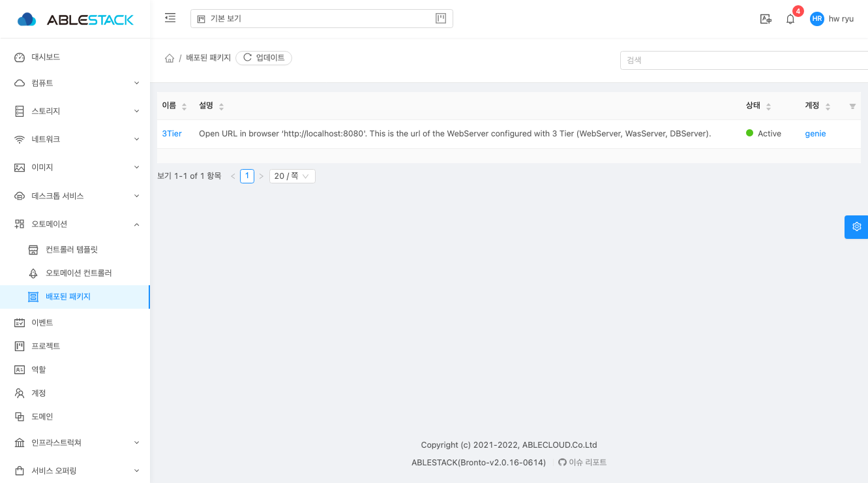Focus the 검색 search field
Image resolution: width=868 pixels, height=483 pixels.
[744, 60]
